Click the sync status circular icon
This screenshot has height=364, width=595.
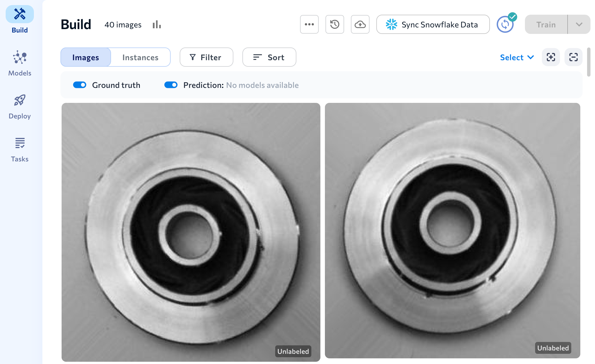[505, 24]
